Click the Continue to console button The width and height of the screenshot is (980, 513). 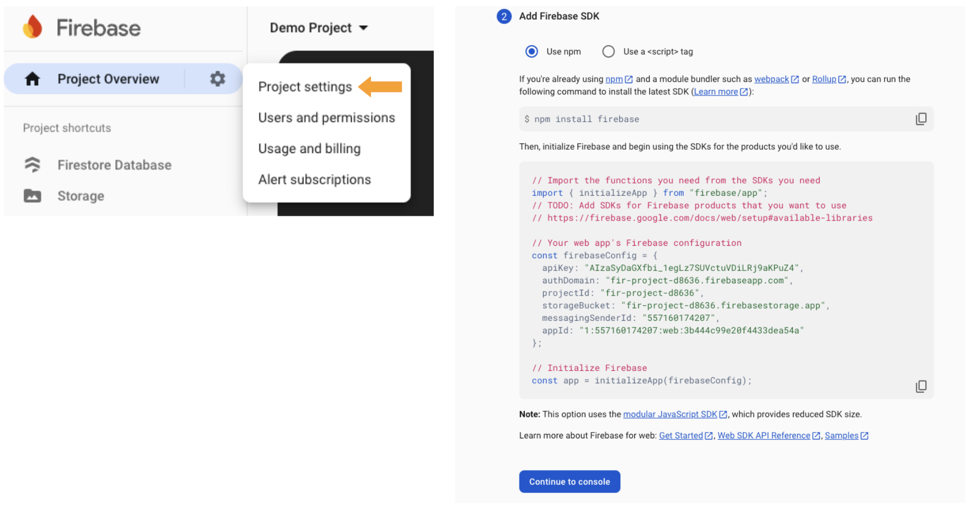[569, 481]
